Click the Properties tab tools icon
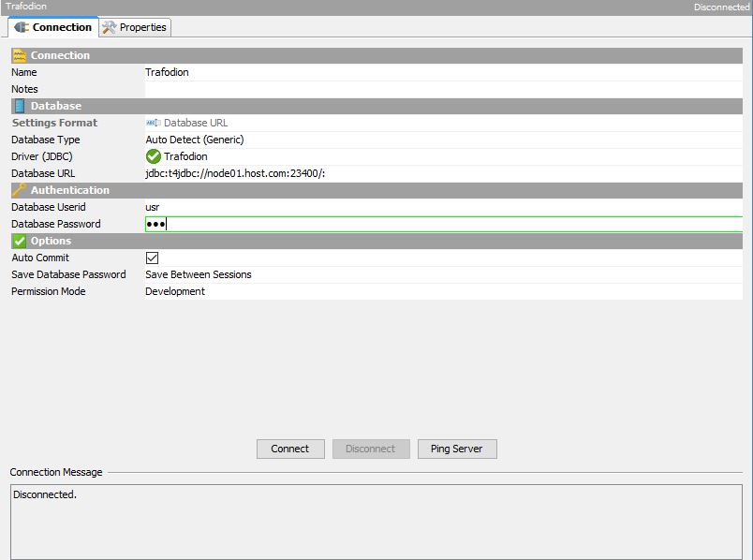The width and height of the screenshot is (753, 560). (109, 27)
